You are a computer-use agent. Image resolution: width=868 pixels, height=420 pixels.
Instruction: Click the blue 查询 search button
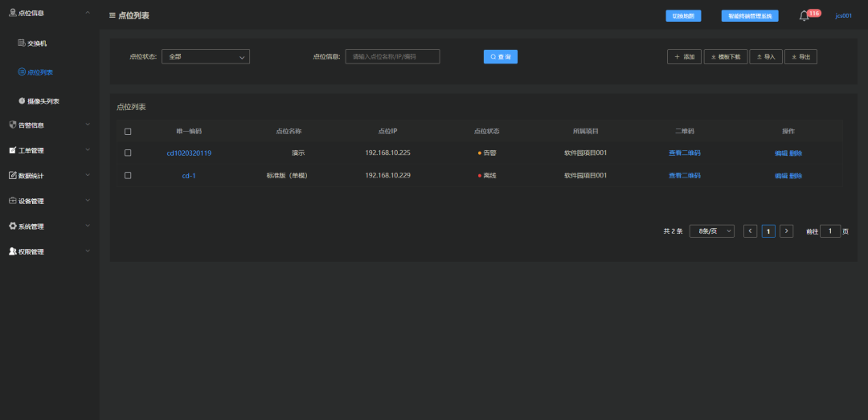tap(501, 56)
